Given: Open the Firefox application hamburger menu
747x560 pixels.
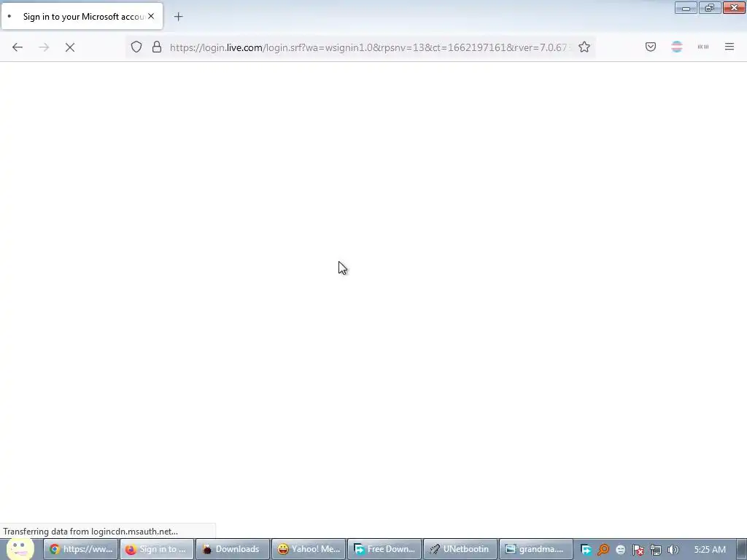Looking at the screenshot, I should pyautogui.click(x=729, y=47).
